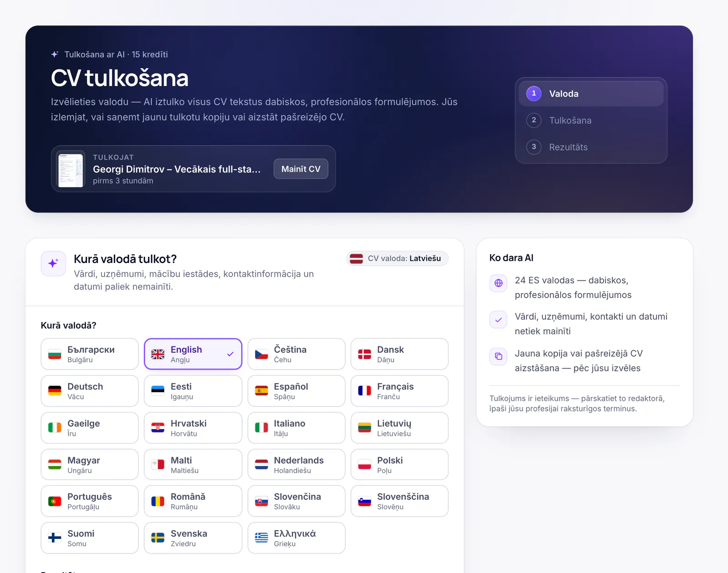The width and height of the screenshot is (728, 573).
Task: Click the French flag icon
Action: pyautogui.click(x=364, y=391)
